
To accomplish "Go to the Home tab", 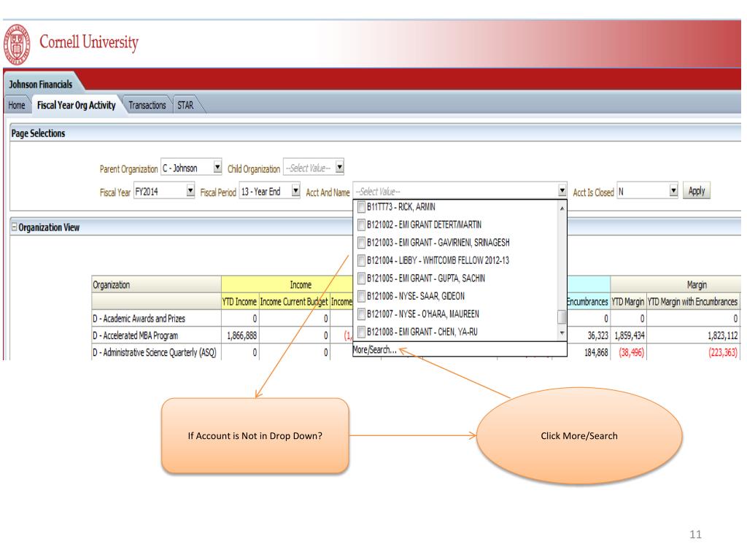I will coord(17,105).
